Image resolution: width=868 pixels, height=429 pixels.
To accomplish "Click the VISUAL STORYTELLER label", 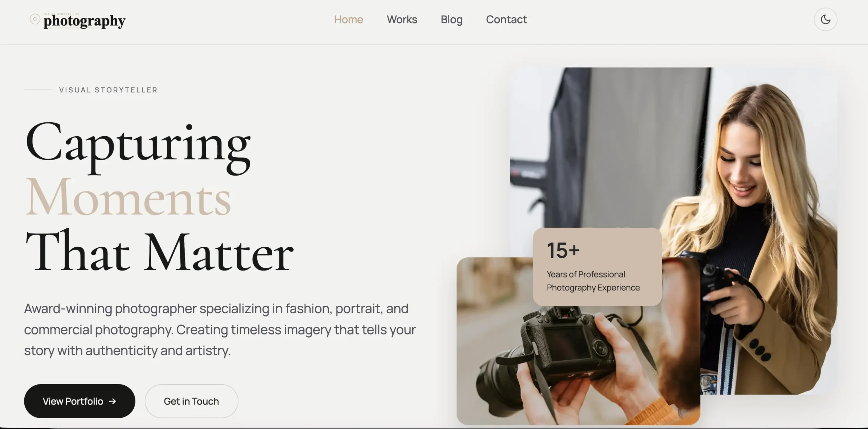I will [x=108, y=90].
